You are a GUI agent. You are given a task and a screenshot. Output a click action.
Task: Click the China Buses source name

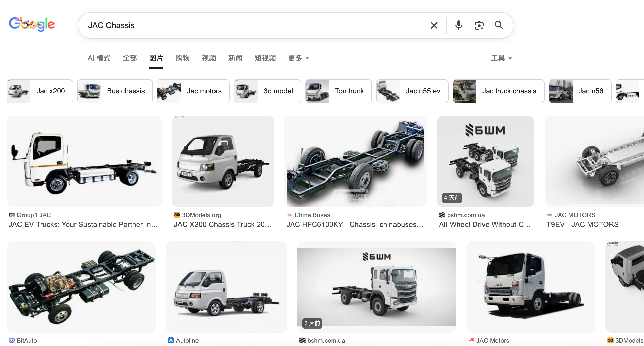(x=312, y=215)
